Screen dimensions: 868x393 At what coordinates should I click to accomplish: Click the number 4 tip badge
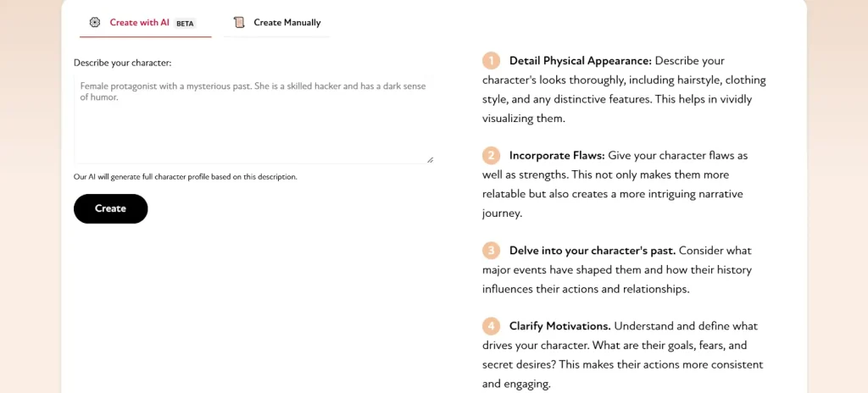pyautogui.click(x=491, y=326)
